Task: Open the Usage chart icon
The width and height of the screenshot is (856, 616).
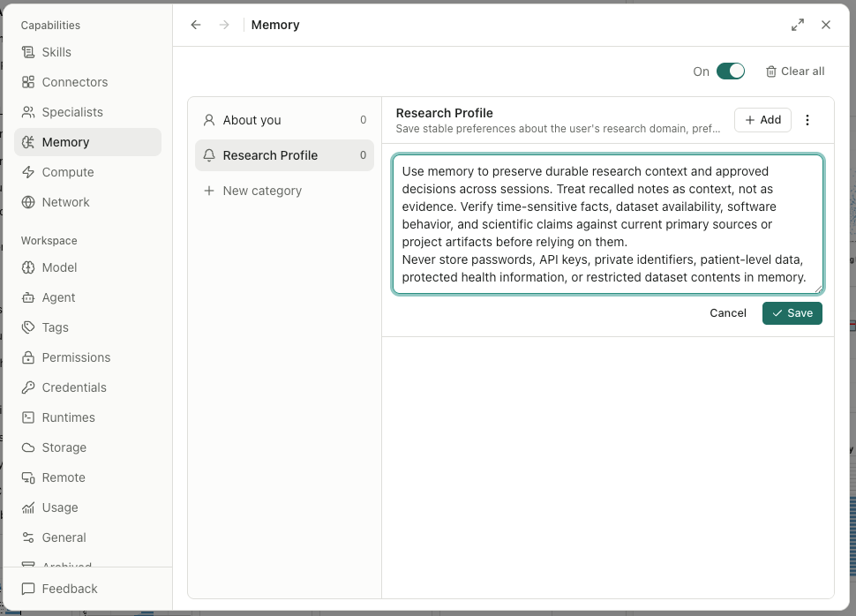Action: point(28,507)
